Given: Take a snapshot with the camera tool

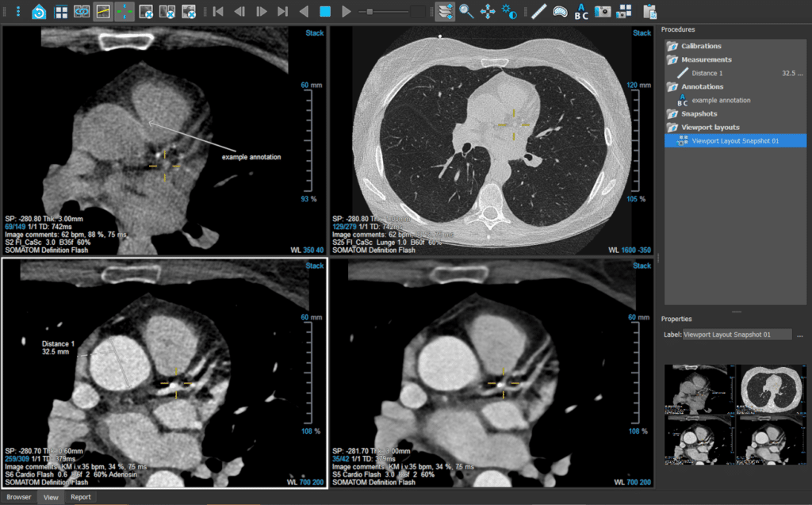Looking at the screenshot, I should tap(601, 11).
